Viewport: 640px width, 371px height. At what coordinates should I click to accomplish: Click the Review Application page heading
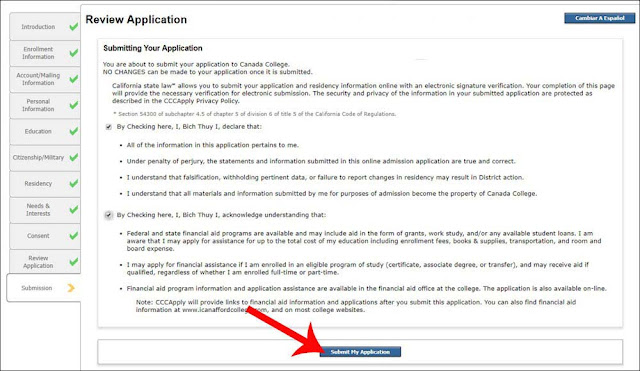tap(136, 20)
